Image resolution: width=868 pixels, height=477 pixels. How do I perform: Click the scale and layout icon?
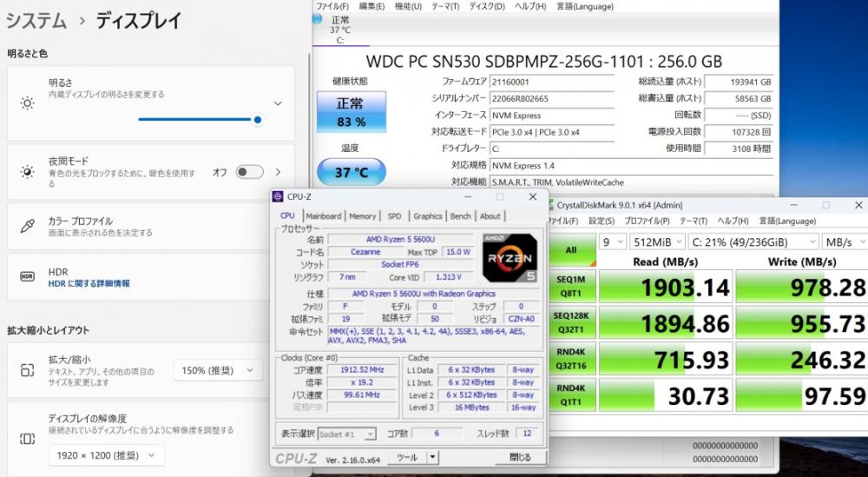[x=27, y=370]
